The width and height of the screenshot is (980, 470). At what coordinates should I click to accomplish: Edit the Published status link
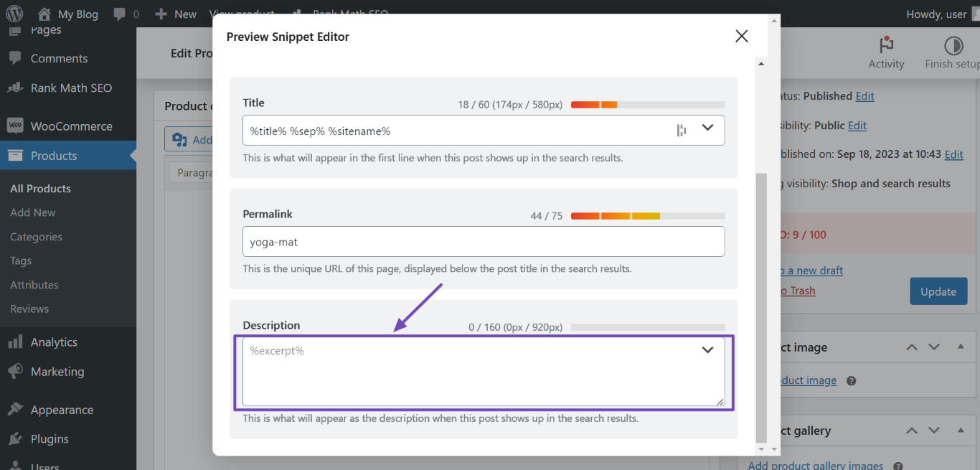[x=864, y=96]
